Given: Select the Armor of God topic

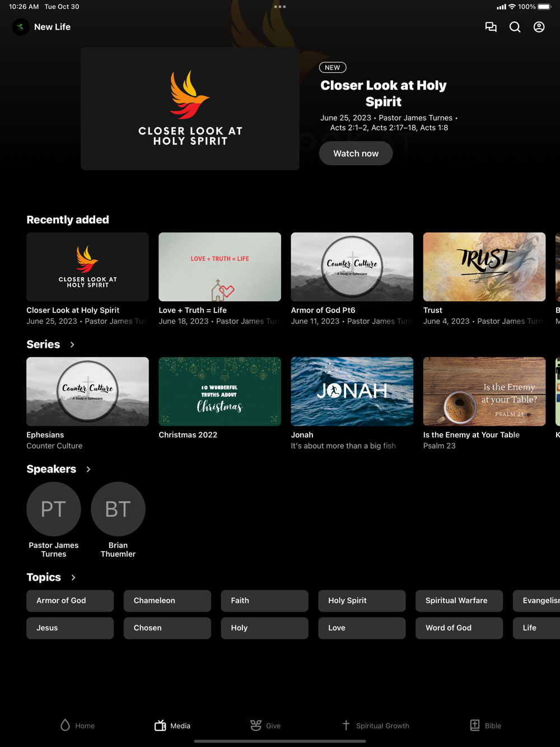Looking at the screenshot, I should click(70, 600).
